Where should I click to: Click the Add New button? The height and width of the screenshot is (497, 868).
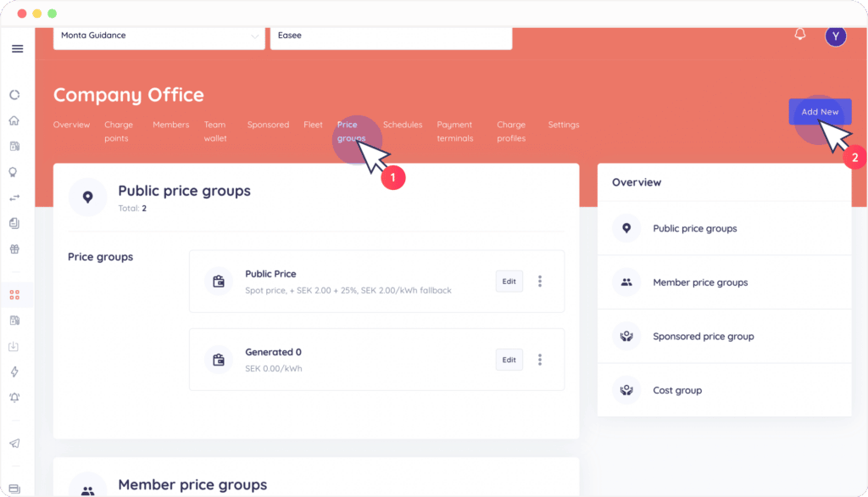(x=820, y=112)
